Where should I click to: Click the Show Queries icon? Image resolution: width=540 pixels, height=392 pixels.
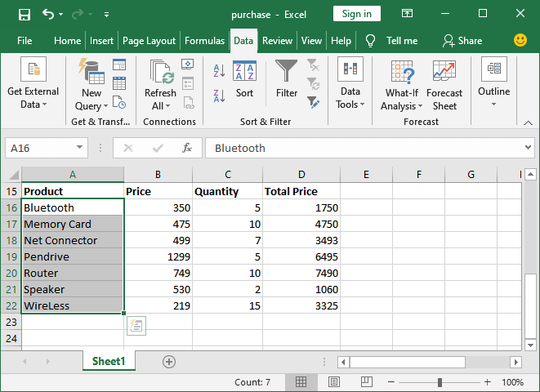119,65
